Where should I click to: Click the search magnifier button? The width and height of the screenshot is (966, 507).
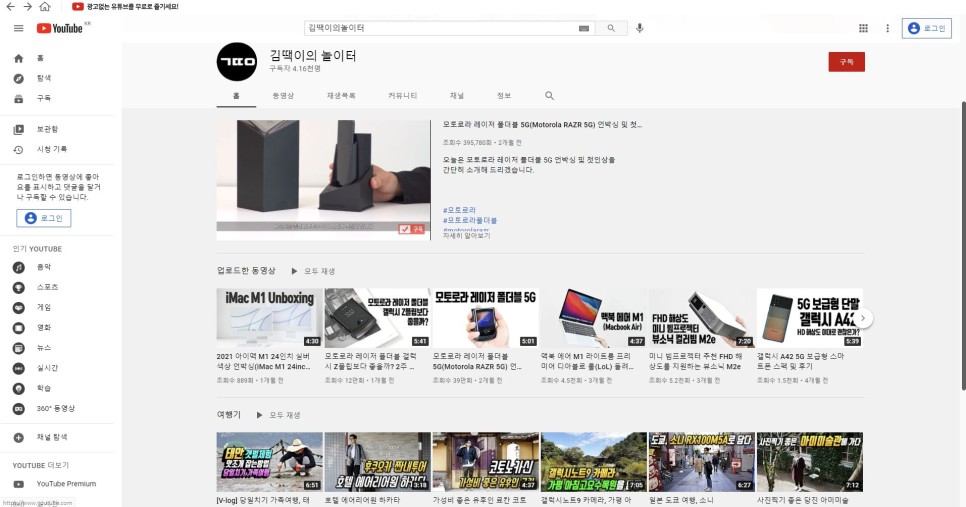coord(611,28)
